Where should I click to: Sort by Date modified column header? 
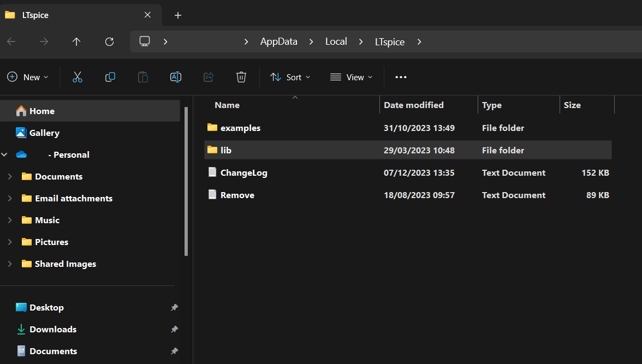[x=414, y=105]
